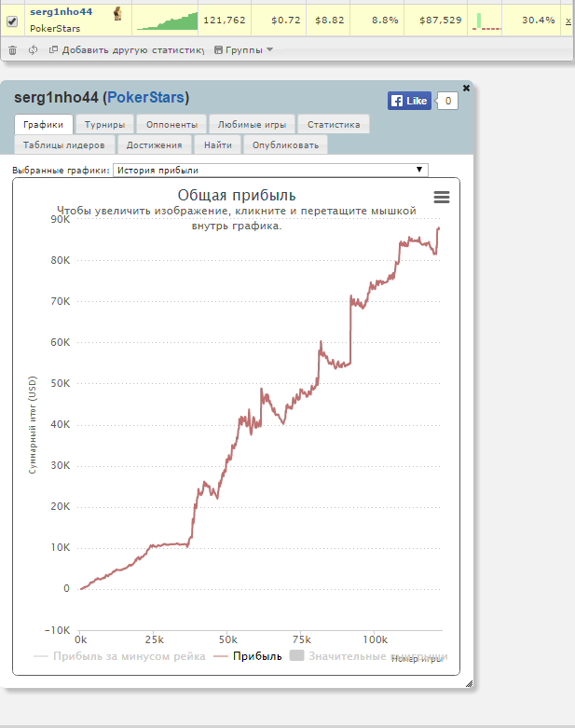Screen dimensions: 575x728
Task: Open the 'История прибыли' graph dropdown
Action: point(270,170)
